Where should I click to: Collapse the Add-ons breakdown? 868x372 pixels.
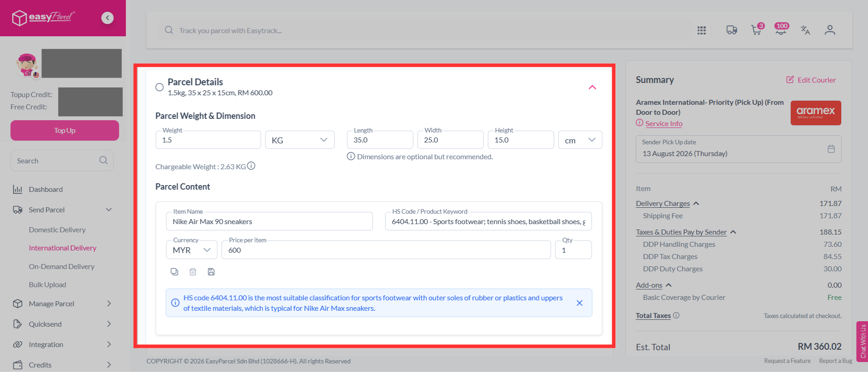click(669, 285)
